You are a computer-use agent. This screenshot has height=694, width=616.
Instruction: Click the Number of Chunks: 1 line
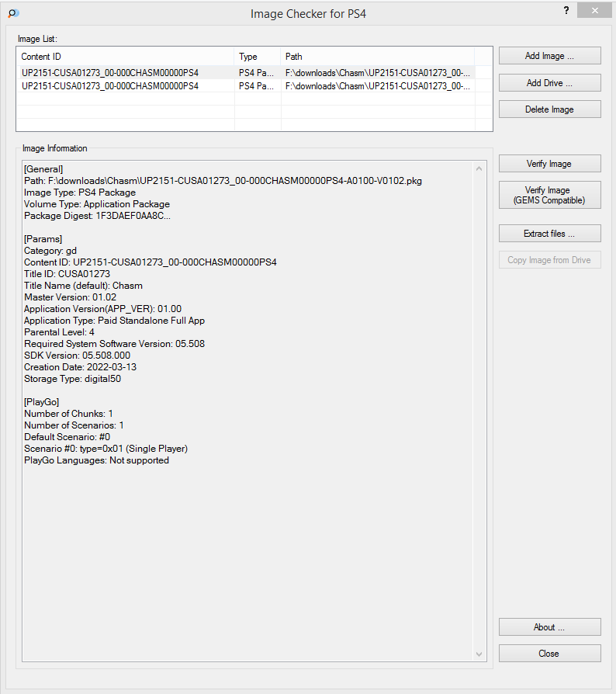click(x=68, y=414)
